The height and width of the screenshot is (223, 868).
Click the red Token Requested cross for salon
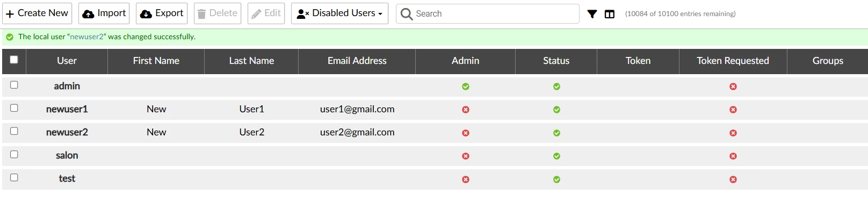733,156
